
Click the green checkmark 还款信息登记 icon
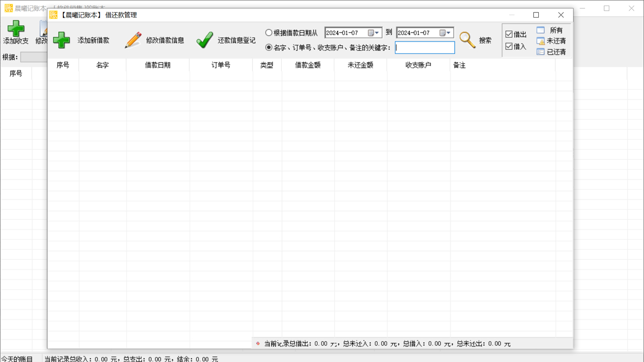(205, 40)
